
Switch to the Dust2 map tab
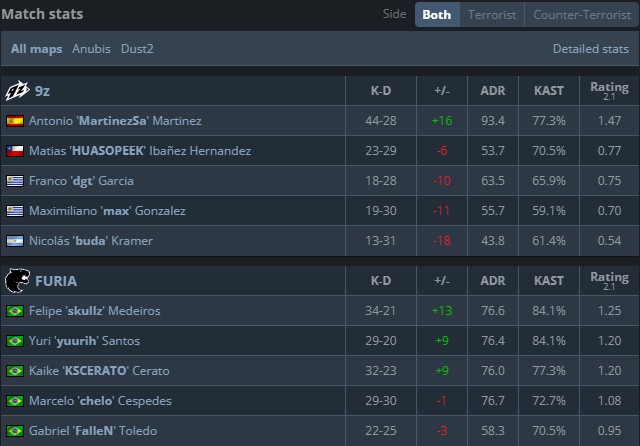(x=137, y=48)
